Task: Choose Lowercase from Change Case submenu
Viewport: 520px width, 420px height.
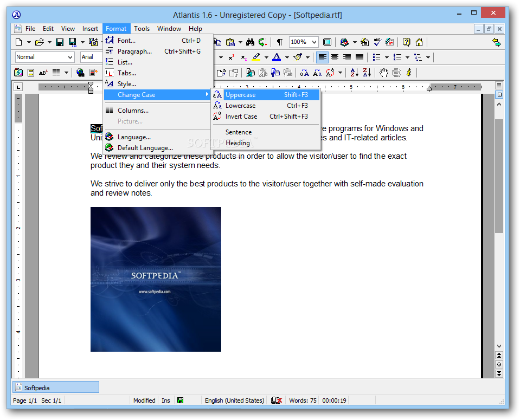Action: [266, 106]
